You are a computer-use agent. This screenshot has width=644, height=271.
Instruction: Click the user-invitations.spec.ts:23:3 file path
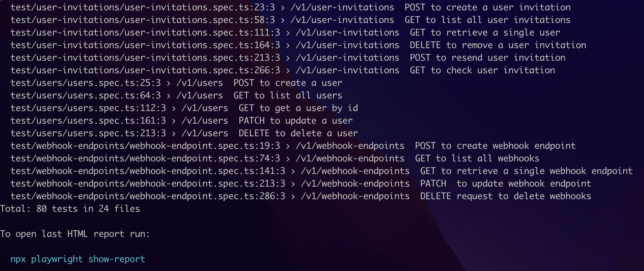(x=143, y=7)
